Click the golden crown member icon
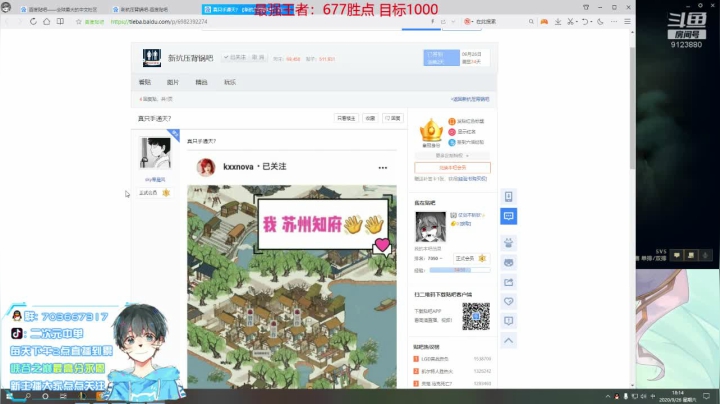This screenshot has width=720, height=404. pyautogui.click(x=431, y=130)
